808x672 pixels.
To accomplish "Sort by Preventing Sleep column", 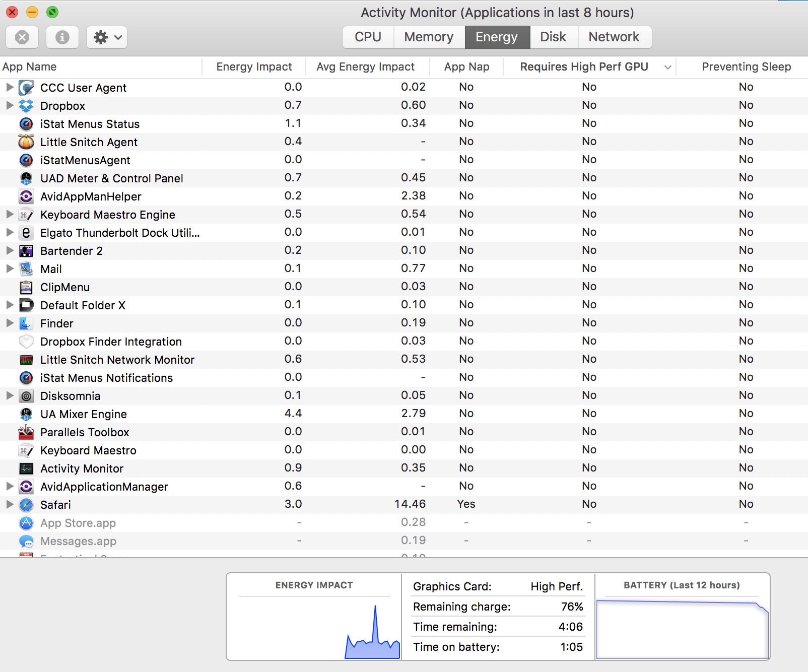I will pos(743,67).
